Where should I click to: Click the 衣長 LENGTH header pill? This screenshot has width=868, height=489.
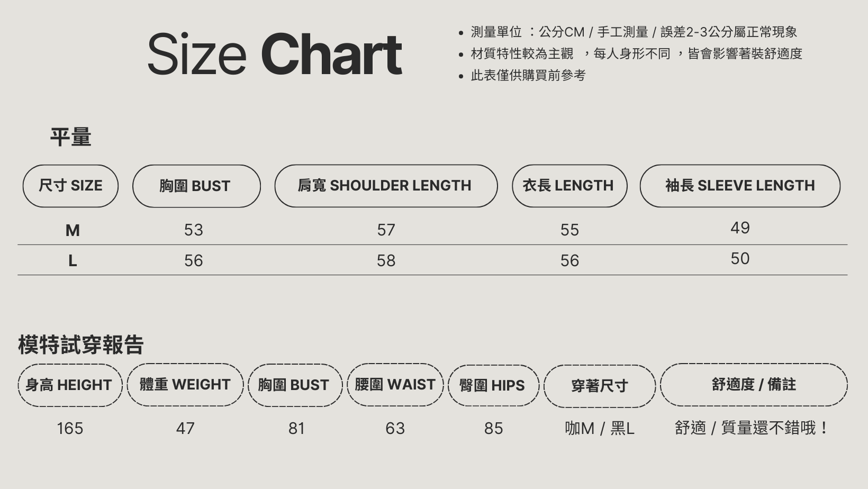point(569,186)
